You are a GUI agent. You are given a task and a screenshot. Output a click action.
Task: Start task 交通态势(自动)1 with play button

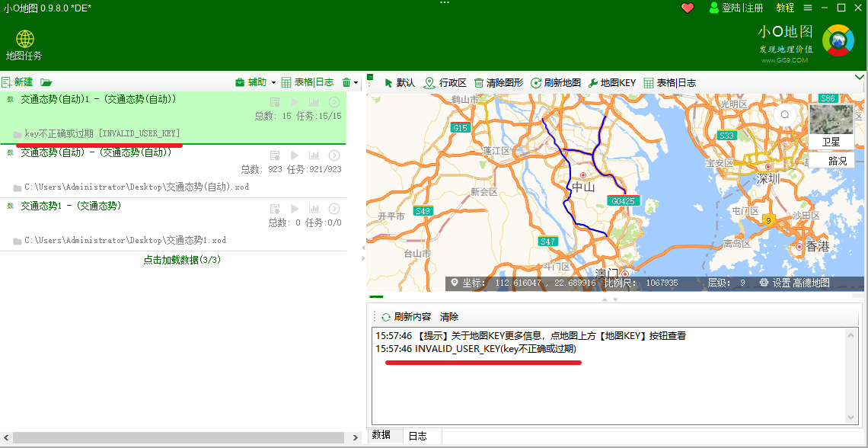[295, 102]
